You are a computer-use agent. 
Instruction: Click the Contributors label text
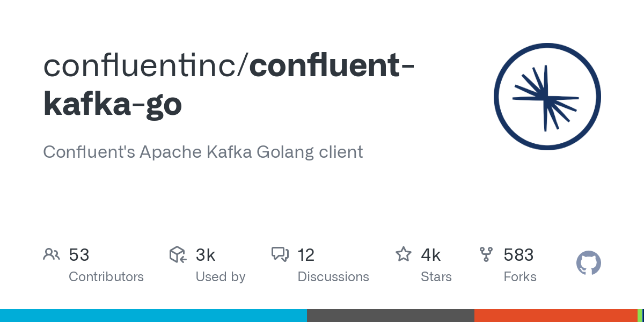[106, 277]
